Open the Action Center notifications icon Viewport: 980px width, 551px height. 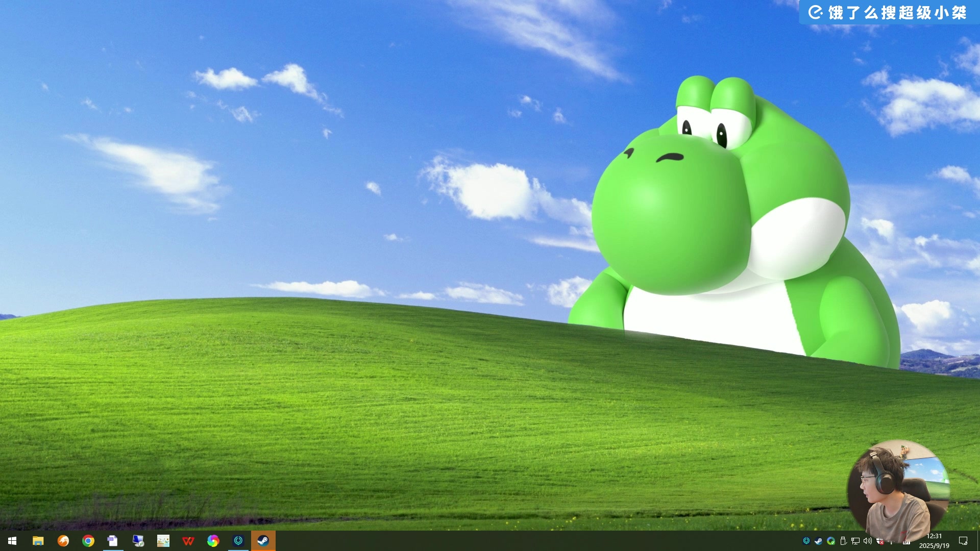[x=963, y=541]
